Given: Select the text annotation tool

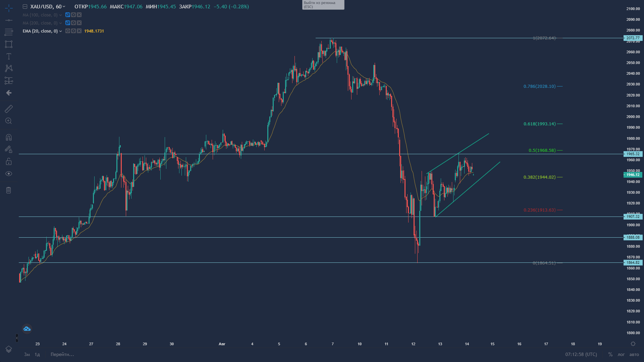Looking at the screenshot, I should click(9, 56).
